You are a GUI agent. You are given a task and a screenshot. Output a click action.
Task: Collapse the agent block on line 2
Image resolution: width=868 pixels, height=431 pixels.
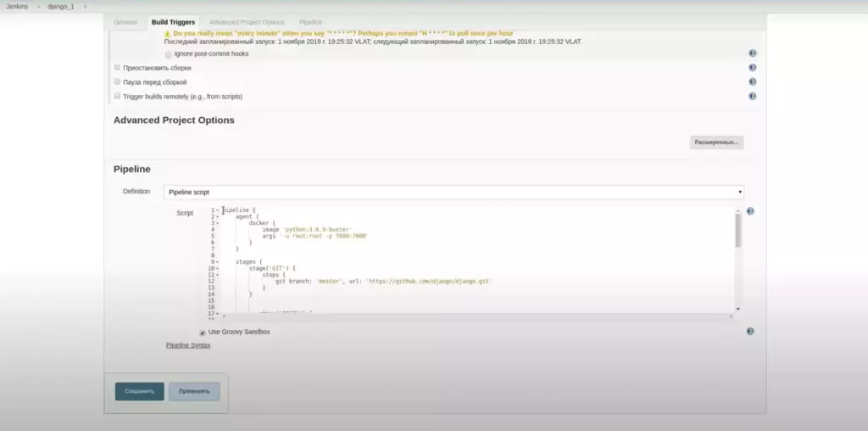218,216
